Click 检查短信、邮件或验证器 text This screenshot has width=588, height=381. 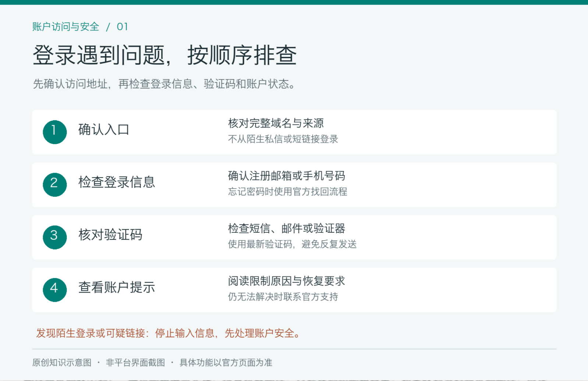(x=287, y=228)
